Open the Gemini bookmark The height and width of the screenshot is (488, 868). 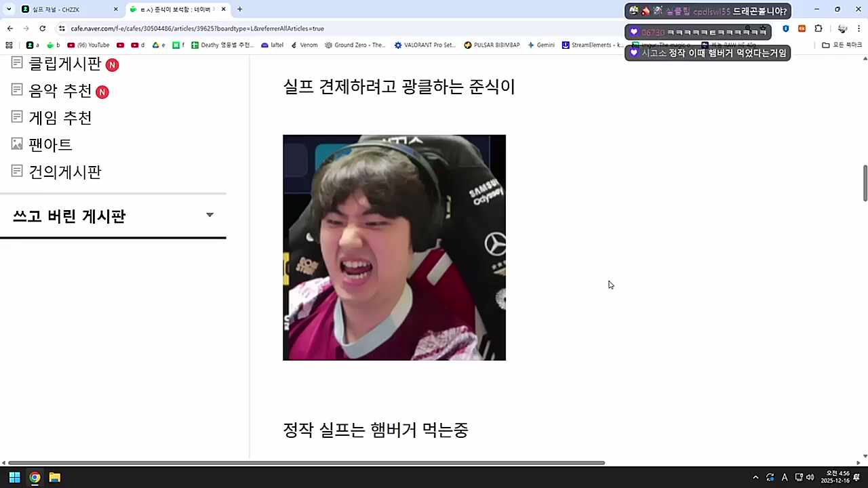click(542, 45)
